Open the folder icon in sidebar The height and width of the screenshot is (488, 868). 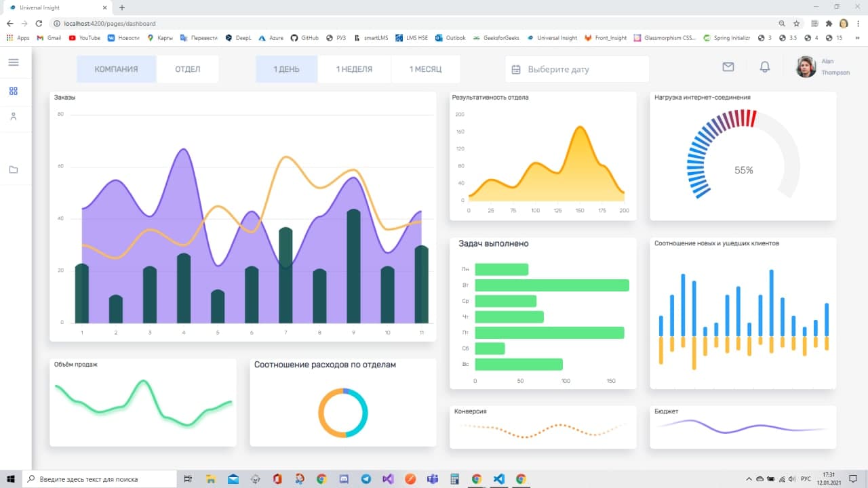tap(14, 169)
